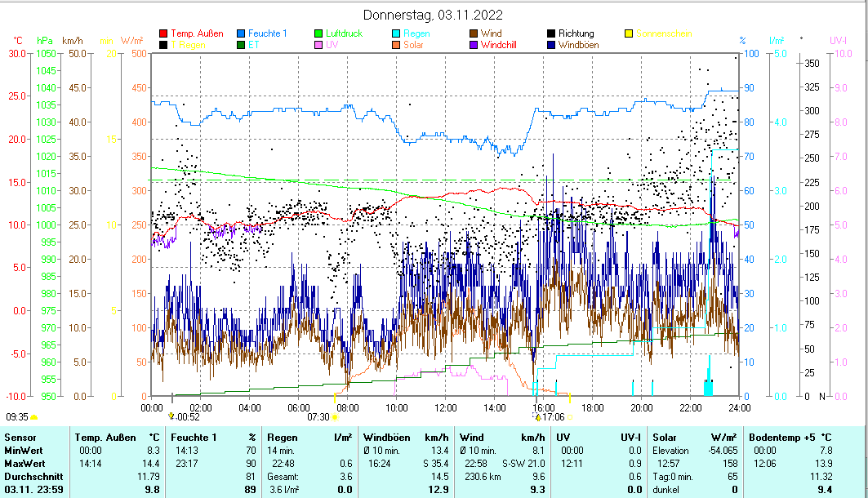The width and height of the screenshot is (868, 498).
Task: Click the moon marker icon beside 00:52
Action: (x=171, y=416)
